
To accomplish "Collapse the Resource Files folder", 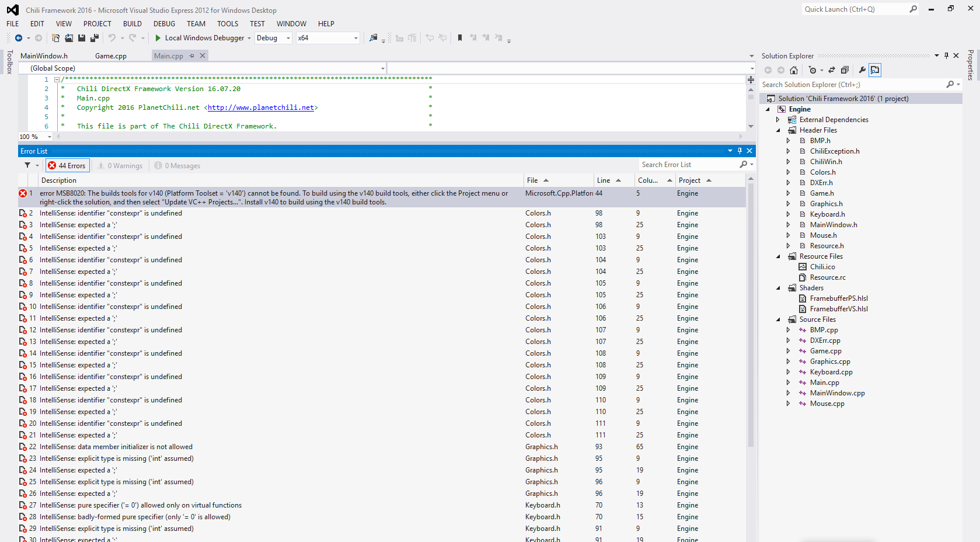I will [x=778, y=256].
